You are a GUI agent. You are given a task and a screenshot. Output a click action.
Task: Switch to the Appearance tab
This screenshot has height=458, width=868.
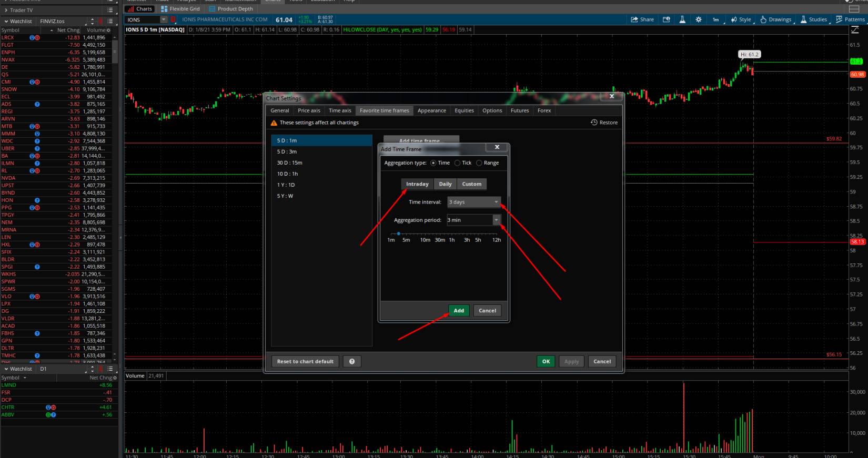(x=431, y=110)
